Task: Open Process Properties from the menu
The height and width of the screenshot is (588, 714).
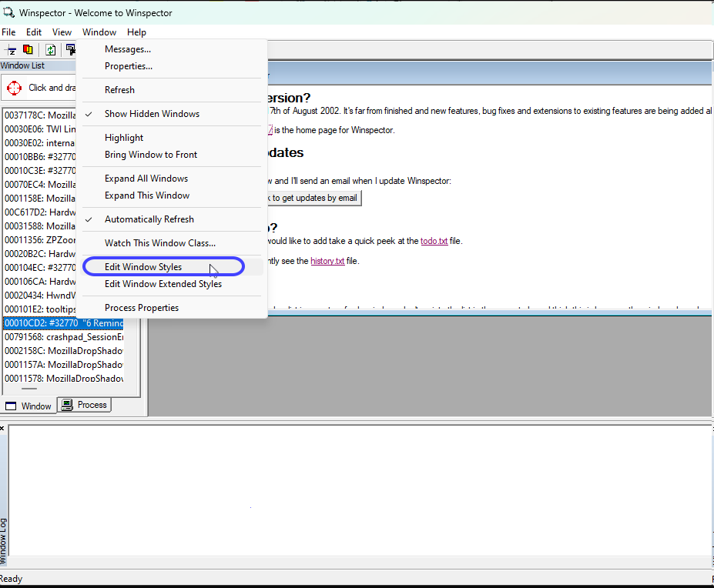Action: (x=172, y=308)
